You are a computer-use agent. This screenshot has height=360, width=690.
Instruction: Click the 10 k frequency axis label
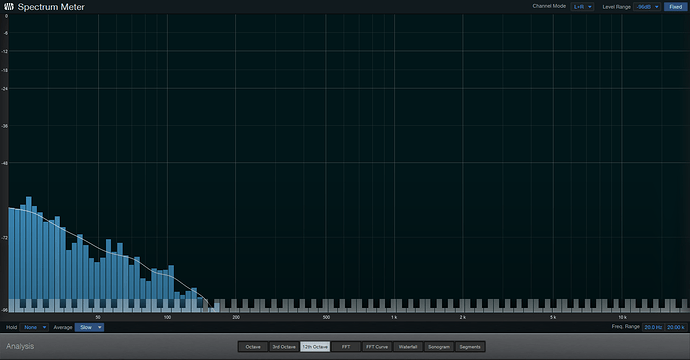click(x=622, y=317)
